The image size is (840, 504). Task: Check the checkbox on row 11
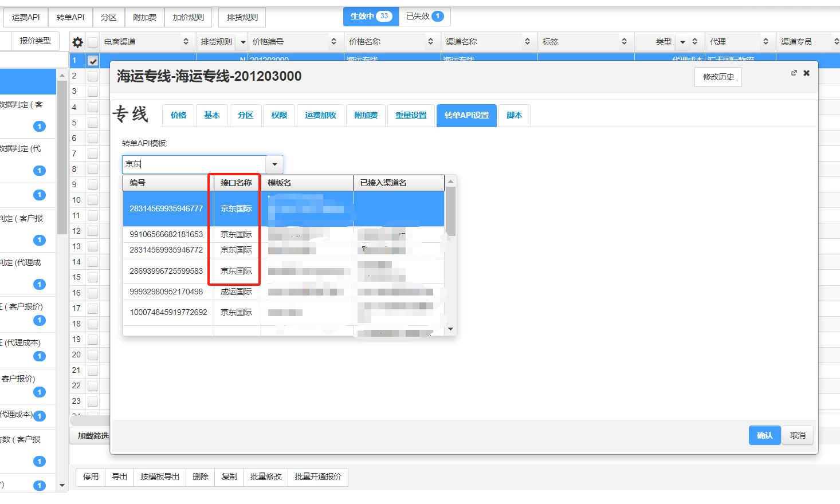point(93,215)
